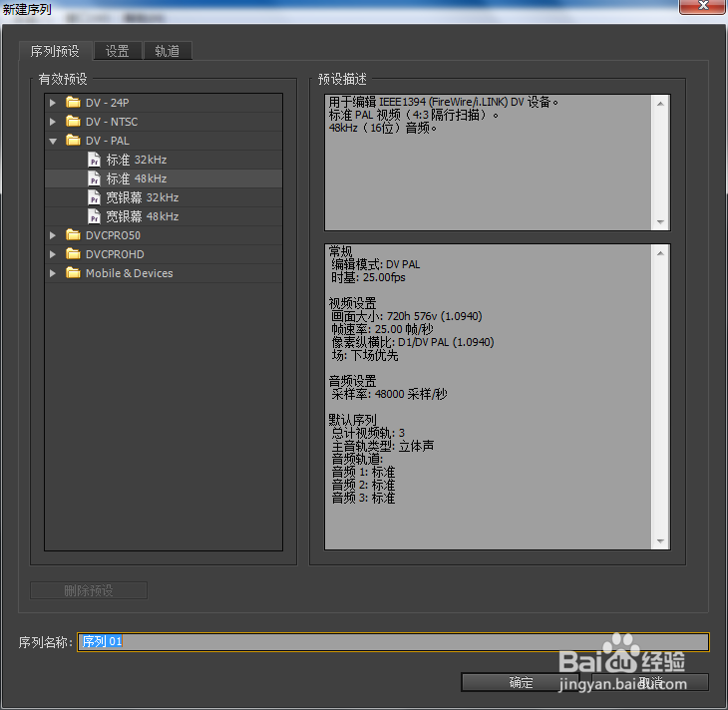Click the 画面大小: 720h 576v line
The height and width of the screenshot is (710, 728).
tap(407, 316)
